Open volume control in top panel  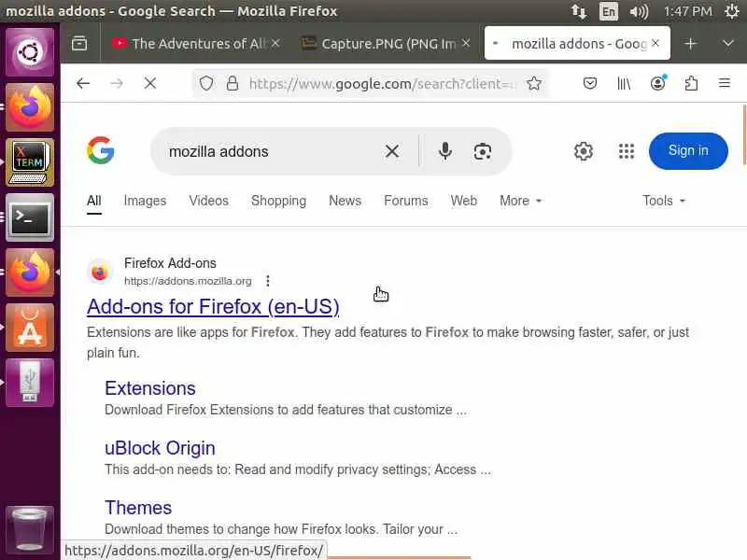pyautogui.click(x=639, y=11)
